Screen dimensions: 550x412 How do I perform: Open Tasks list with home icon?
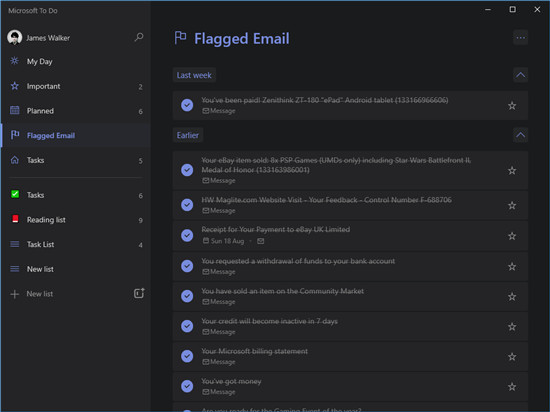(x=76, y=160)
